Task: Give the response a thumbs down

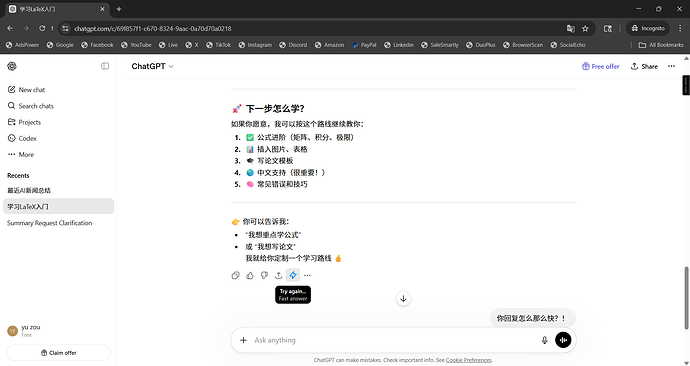Action: coord(264,275)
